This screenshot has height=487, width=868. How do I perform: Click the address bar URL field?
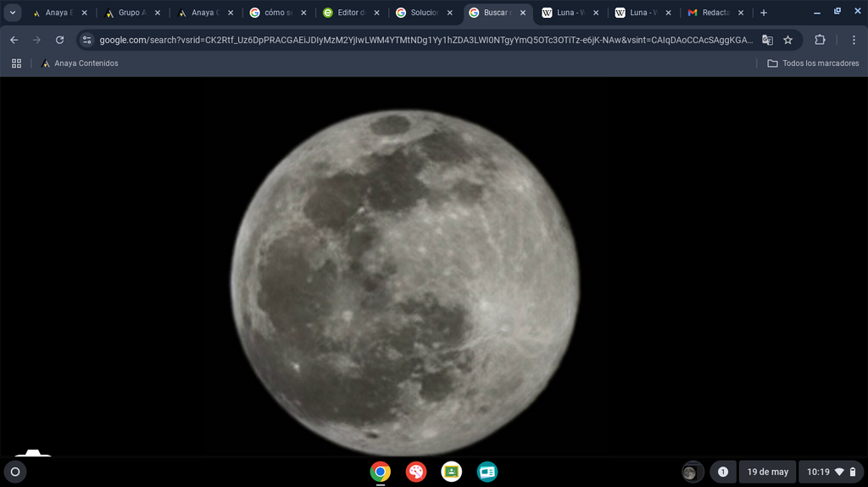(x=426, y=40)
